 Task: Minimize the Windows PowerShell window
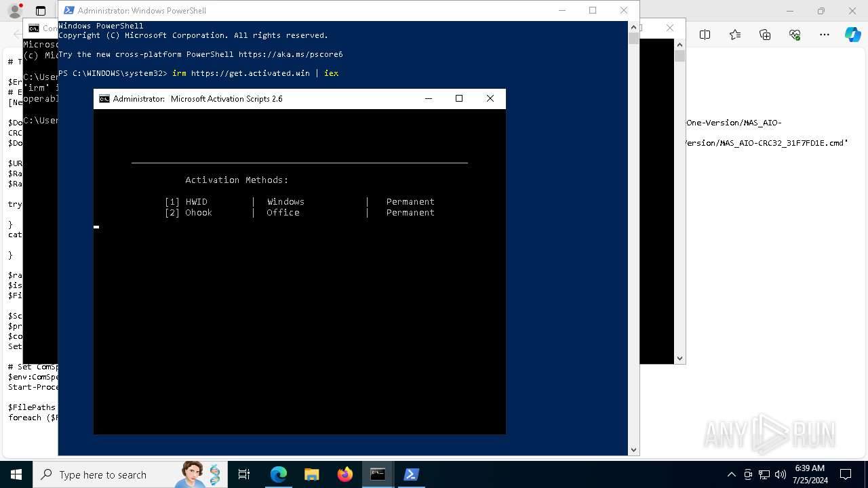[x=562, y=10]
